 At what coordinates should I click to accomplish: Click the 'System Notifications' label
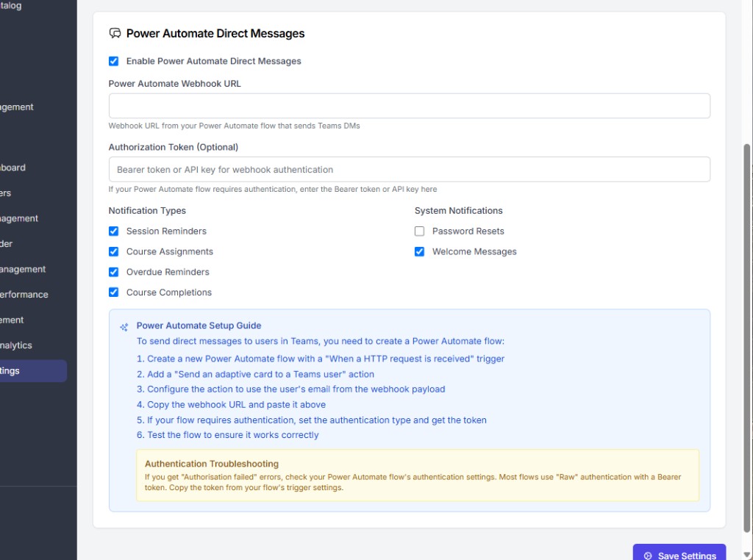coord(459,211)
